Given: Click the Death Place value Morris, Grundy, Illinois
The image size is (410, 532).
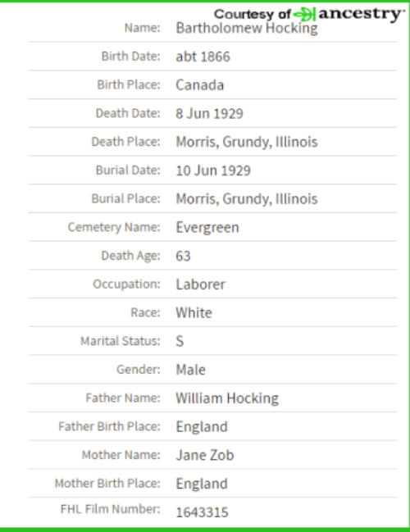Looking at the screenshot, I should click(x=247, y=142).
